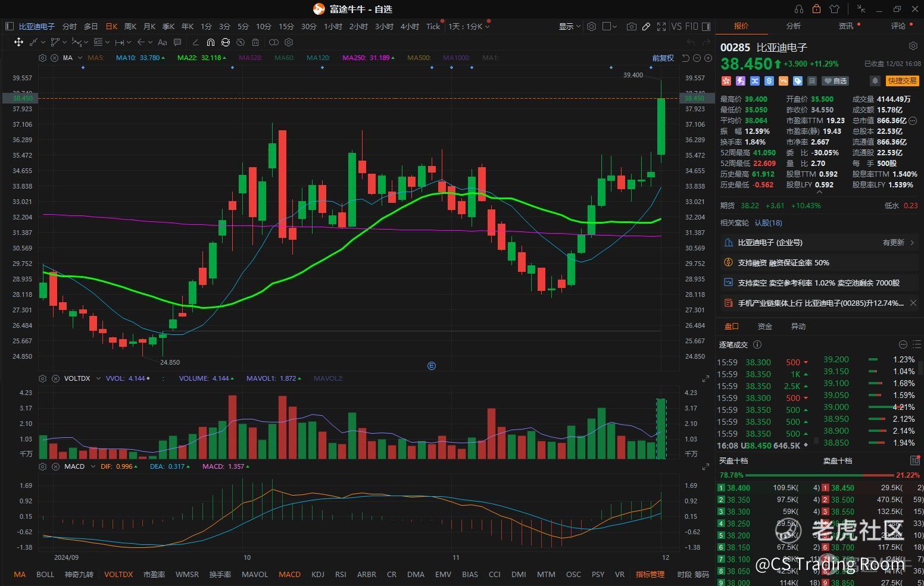
Task: Open 指标管理 indicator manager
Action: click(650, 575)
